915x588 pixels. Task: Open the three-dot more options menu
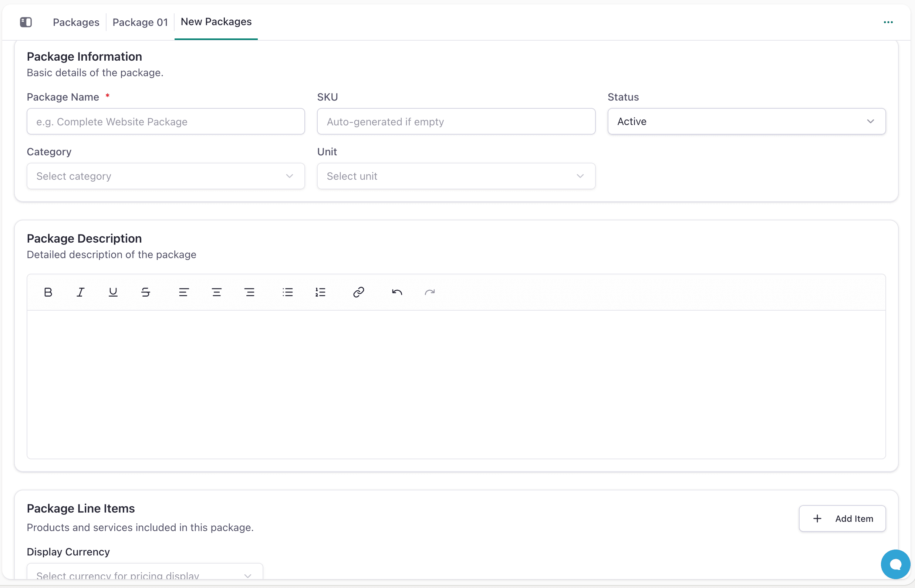pyautogui.click(x=888, y=22)
